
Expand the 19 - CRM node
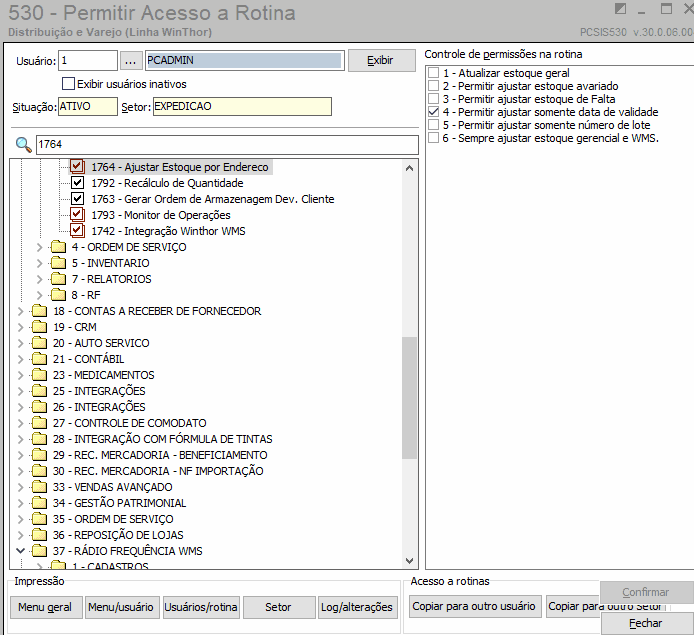(20, 327)
